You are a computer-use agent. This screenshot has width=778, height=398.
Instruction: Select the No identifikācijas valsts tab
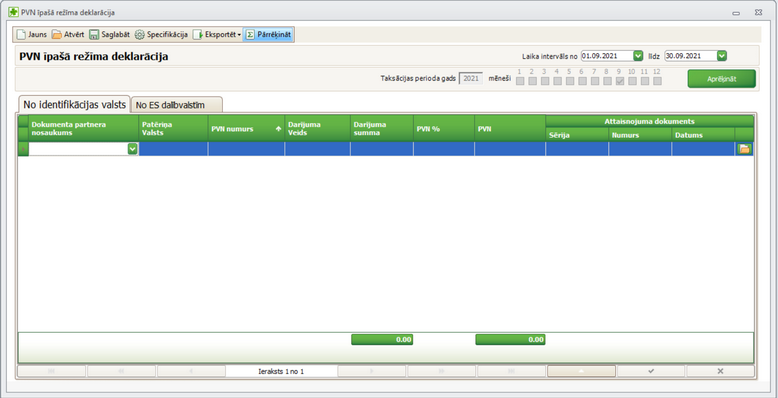tap(74, 104)
